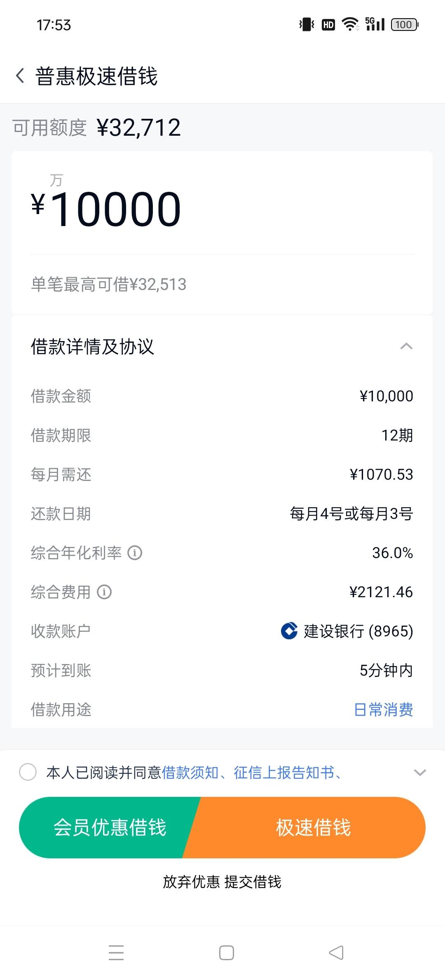Viewport: 445px width, 980px height.
Task: Tap the Android home button icon
Action: click(x=227, y=953)
